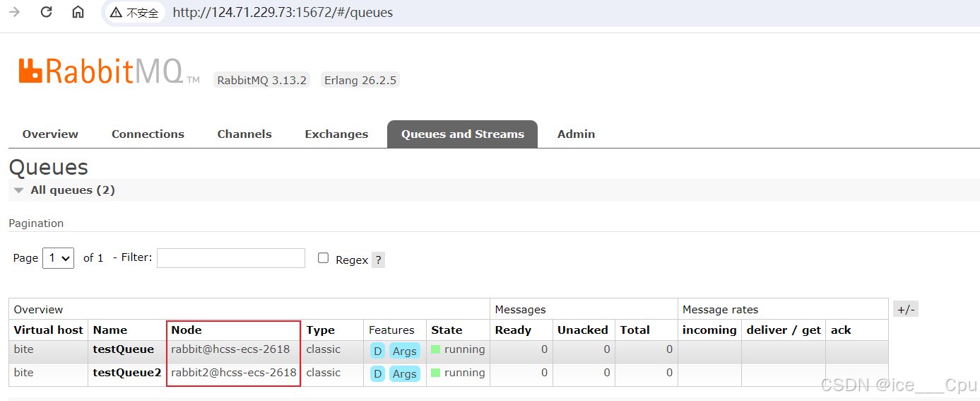Click the Args badge for testQueue
980x401 pixels.
tap(405, 351)
